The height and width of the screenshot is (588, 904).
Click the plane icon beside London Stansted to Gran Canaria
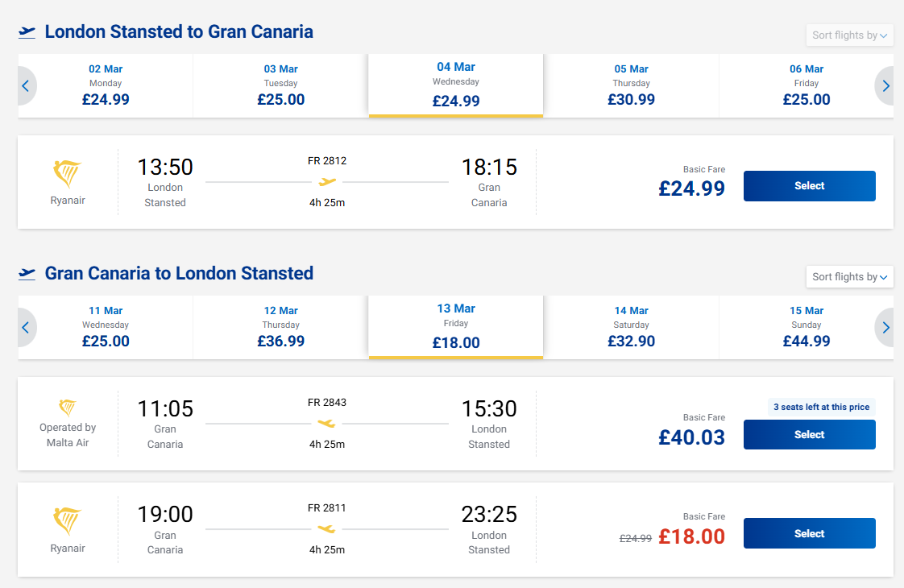click(x=27, y=32)
